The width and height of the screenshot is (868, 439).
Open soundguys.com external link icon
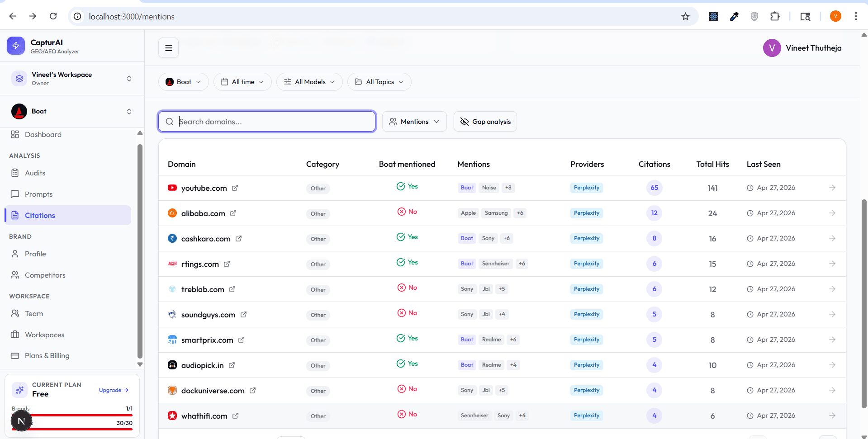[243, 315]
